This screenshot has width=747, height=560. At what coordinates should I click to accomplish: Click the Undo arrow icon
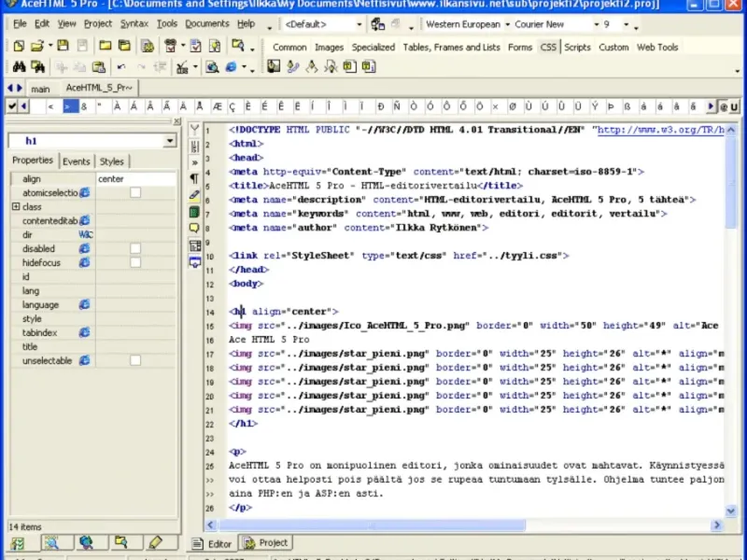(121, 67)
